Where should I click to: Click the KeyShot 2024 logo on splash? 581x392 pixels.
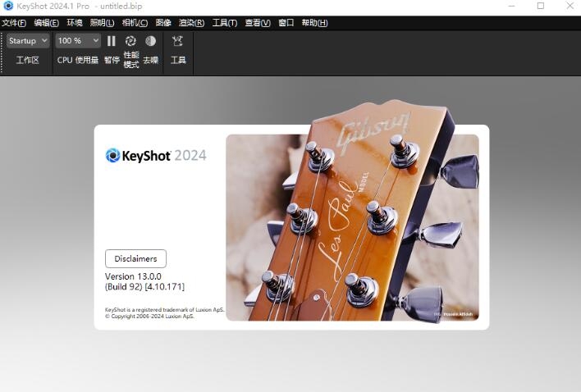pos(156,156)
